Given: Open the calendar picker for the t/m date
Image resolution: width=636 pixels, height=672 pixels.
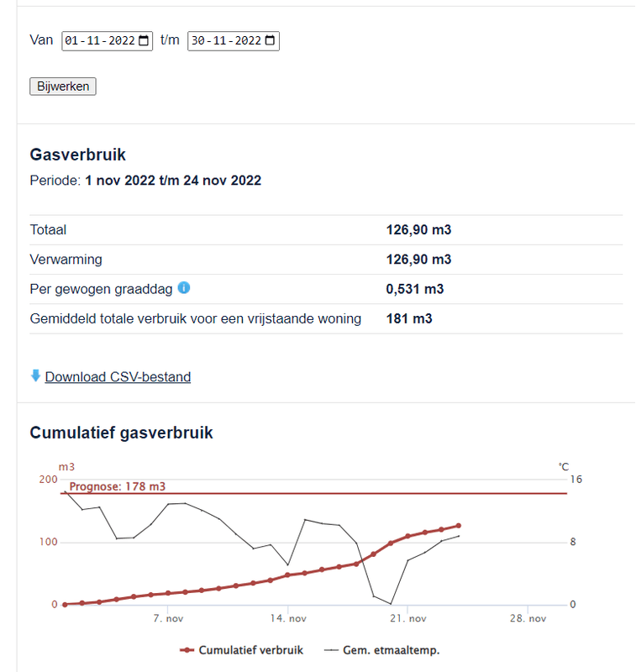Looking at the screenshot, I should point(269,39).
